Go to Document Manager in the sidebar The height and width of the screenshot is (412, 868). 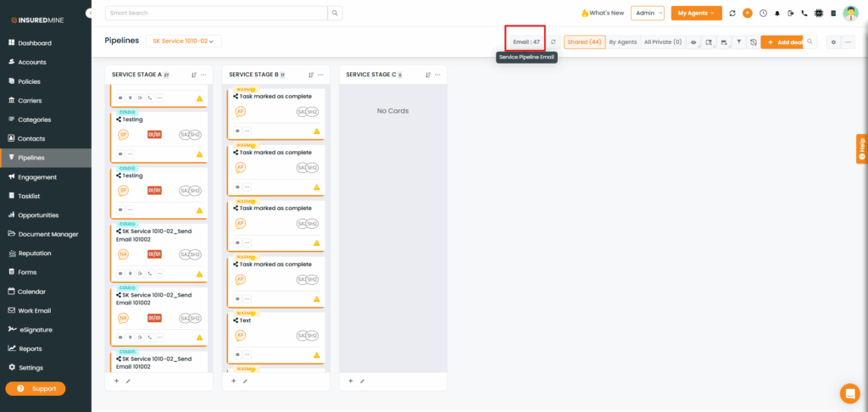pyautogui.click(x=47, y=234)
